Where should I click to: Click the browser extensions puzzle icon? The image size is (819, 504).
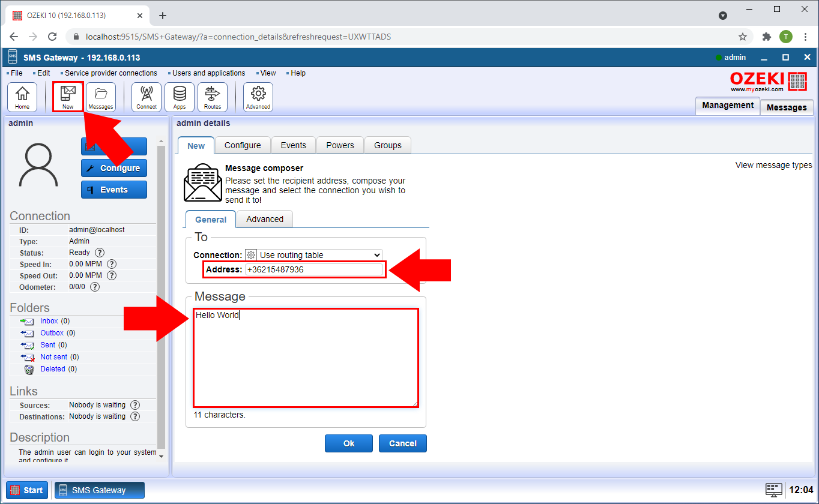pos(766,37)
